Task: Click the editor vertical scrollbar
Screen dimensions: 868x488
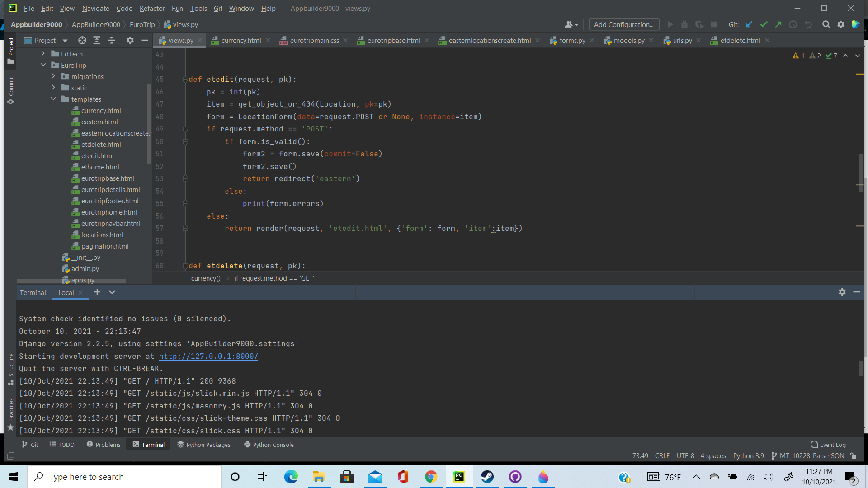Action: [861, 173]
